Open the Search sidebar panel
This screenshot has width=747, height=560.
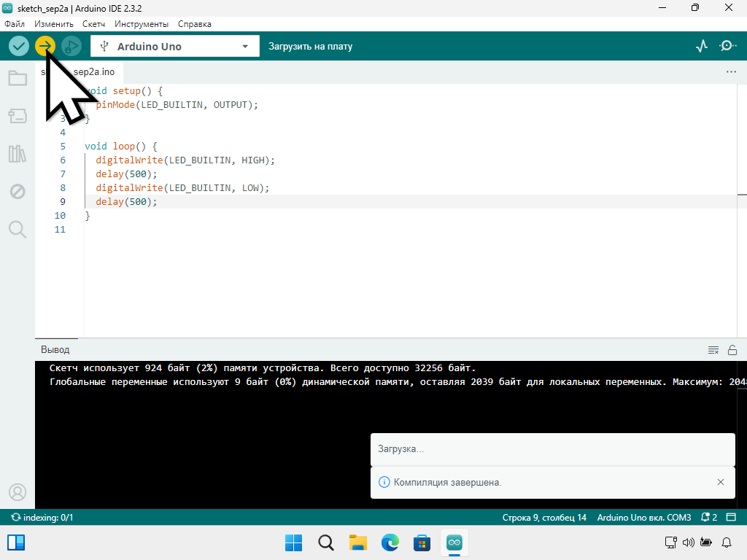[x=18, y=229]
